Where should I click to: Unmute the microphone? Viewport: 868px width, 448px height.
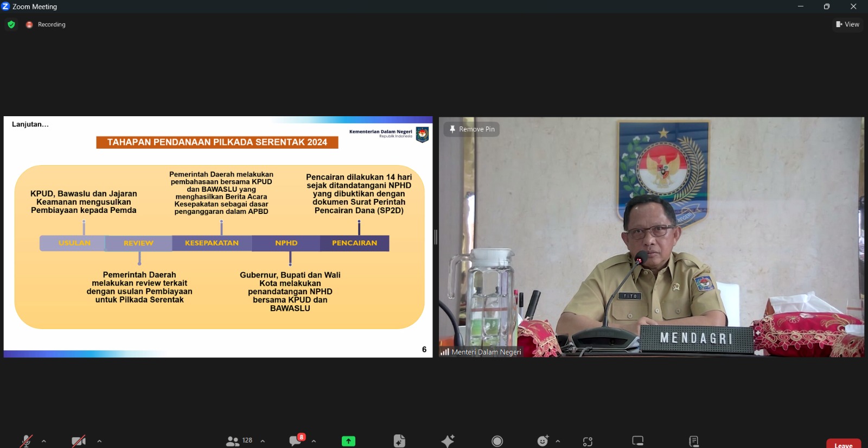click(x=25, y=441)
